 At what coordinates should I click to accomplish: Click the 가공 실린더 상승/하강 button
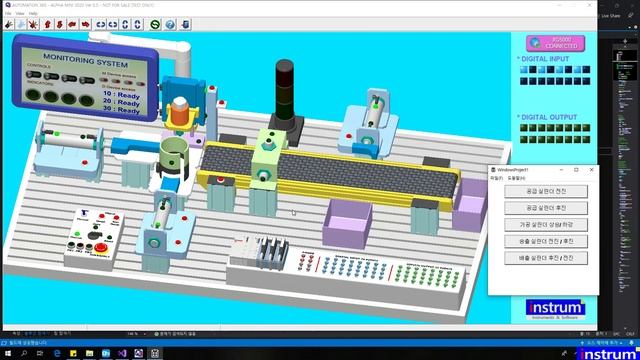coord(546,224)
